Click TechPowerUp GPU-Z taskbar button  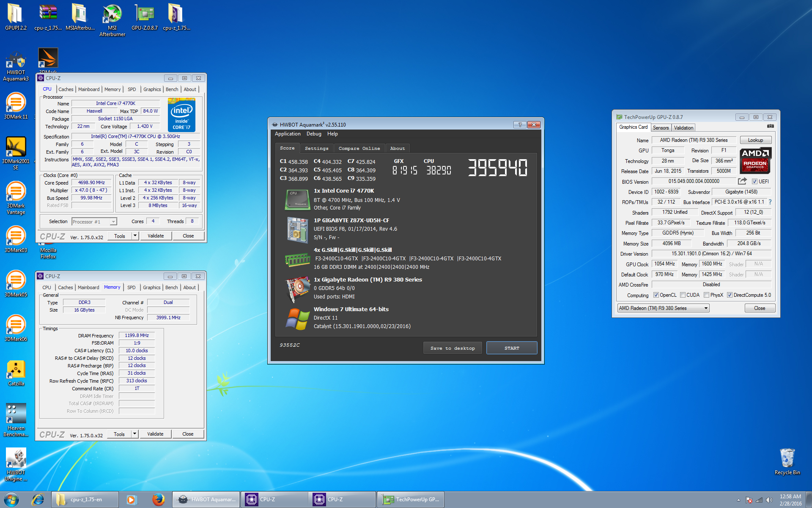coord(410,500)
